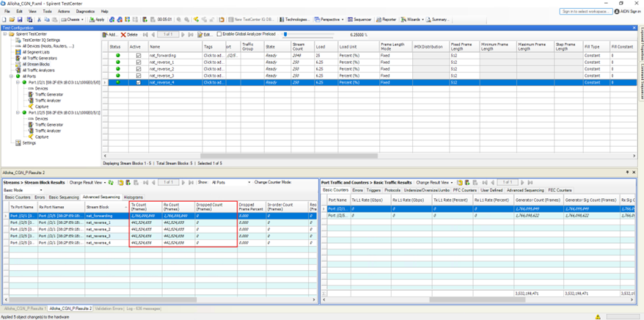Image resolution: width=644 pixels, height=320 pixels.
Task: Switch to the Histograms tab
Action: click(133, 197)
